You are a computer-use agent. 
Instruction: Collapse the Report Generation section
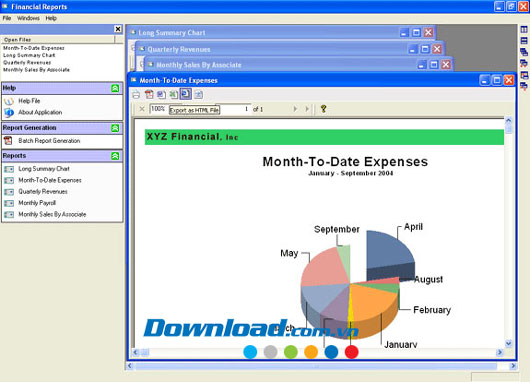click(115, 128)
